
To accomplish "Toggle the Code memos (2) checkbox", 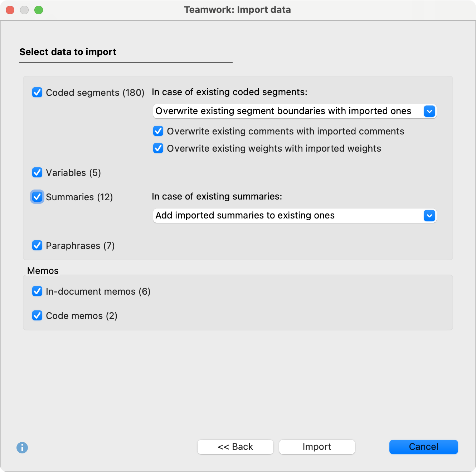I will point(37,316).
